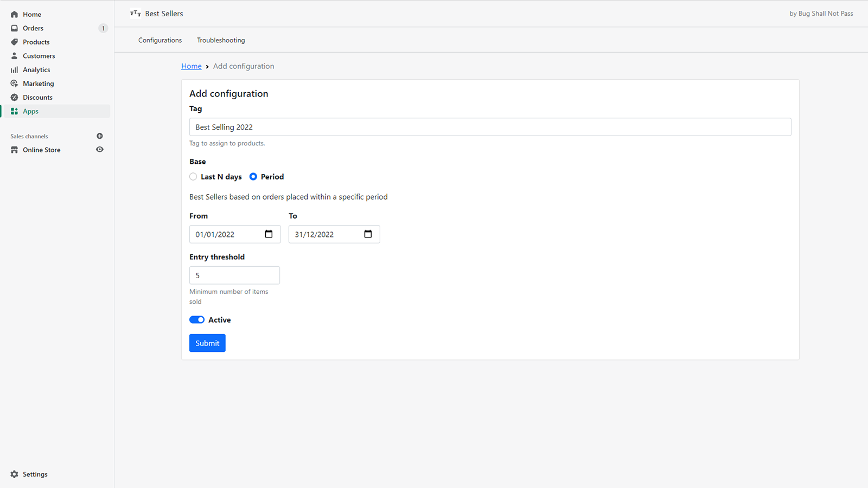Open Settings via the gear icon

(x=15, y=474)
